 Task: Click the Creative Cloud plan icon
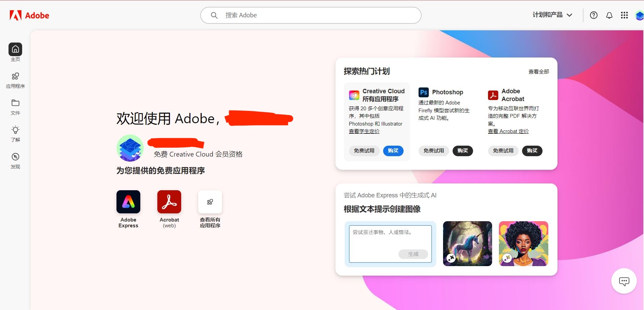(x=354, y=95)
